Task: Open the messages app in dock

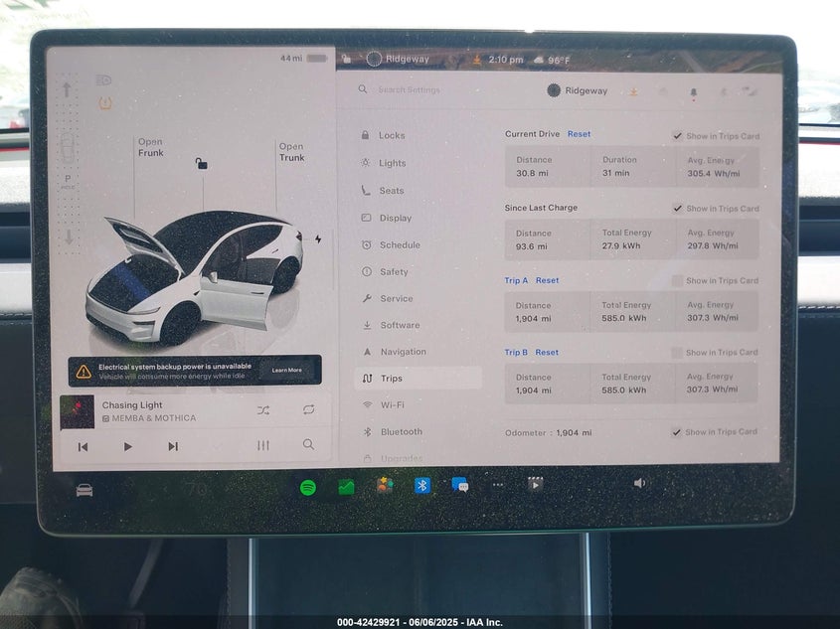Action: click(x=459, y=486)
